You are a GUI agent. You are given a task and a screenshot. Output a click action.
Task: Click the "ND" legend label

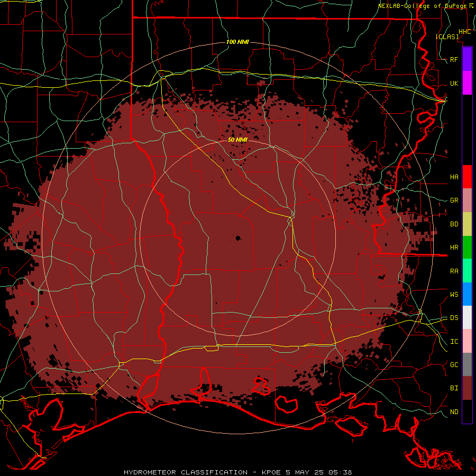(454, 412)
